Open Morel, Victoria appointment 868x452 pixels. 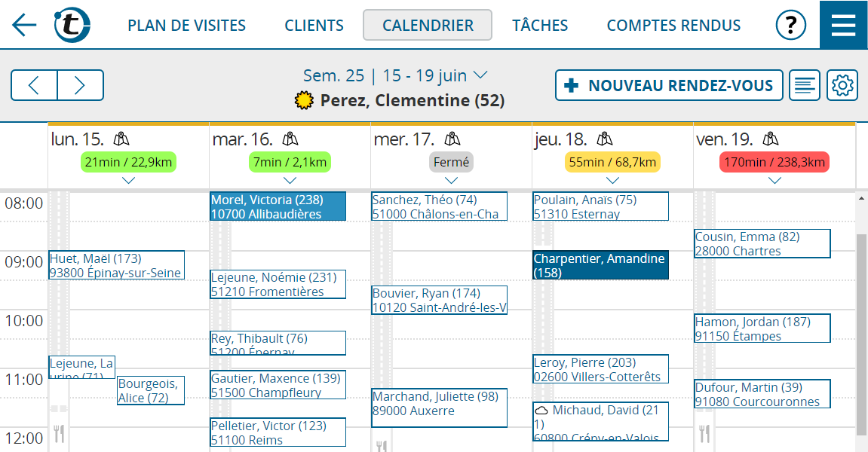(278, 206)
